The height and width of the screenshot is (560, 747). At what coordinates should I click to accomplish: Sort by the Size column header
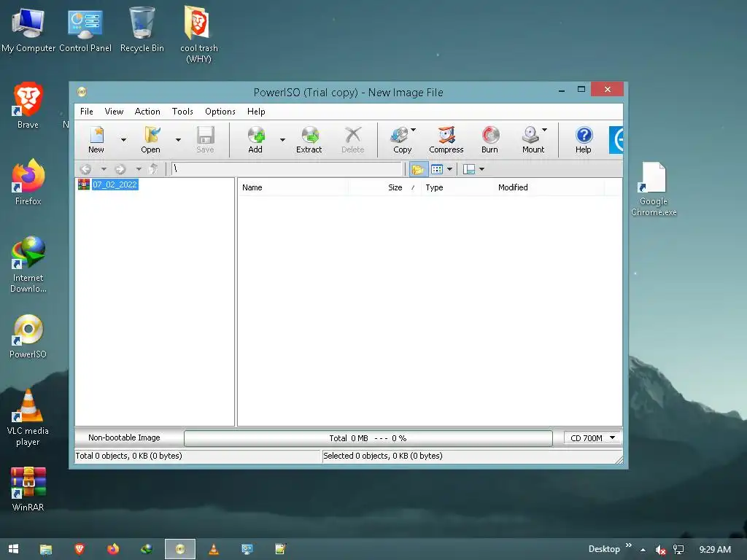coord(384,187)
